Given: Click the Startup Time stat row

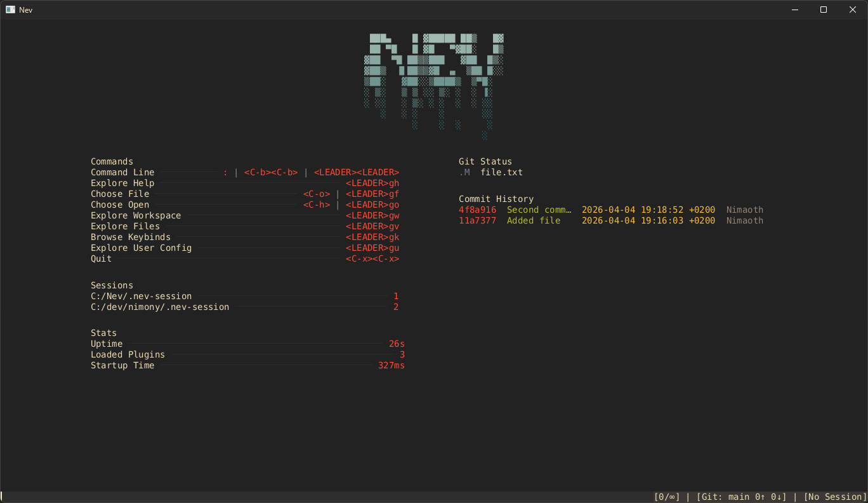Looking at the screenshot, I should point(247,365).
